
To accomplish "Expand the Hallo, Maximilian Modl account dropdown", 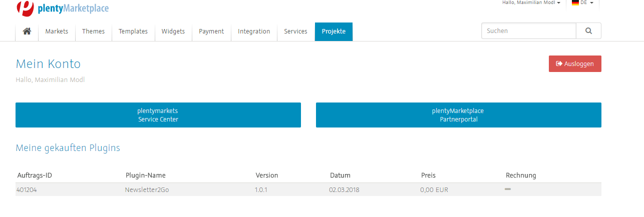I will pyautogui.click(x=531, y=2).
